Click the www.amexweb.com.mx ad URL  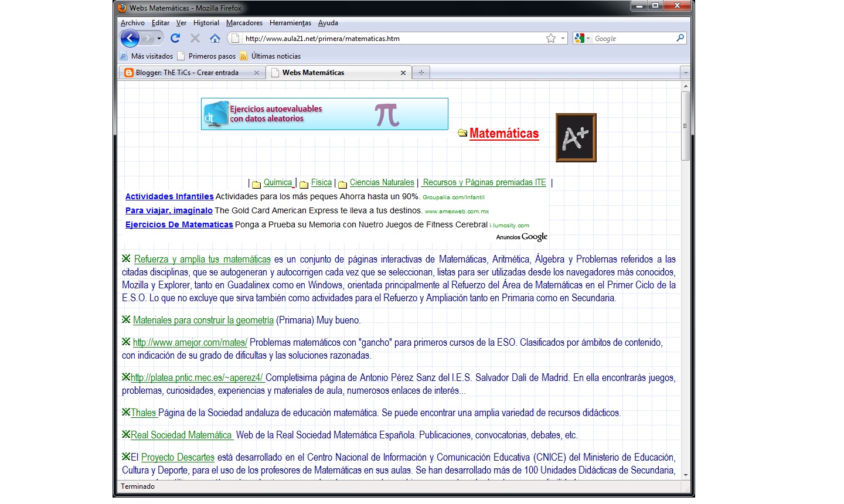point(457,212)
